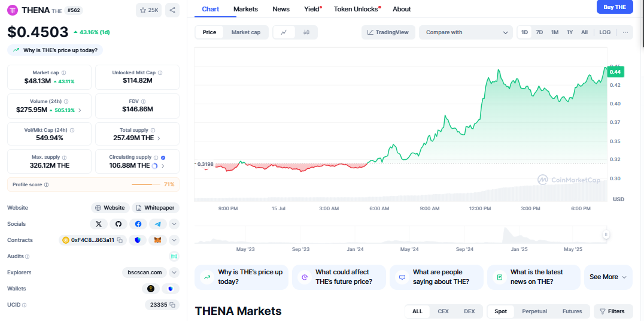Open the Telegram social link
The width and height of the screenshot is (644, 321).
pos(158,224)
